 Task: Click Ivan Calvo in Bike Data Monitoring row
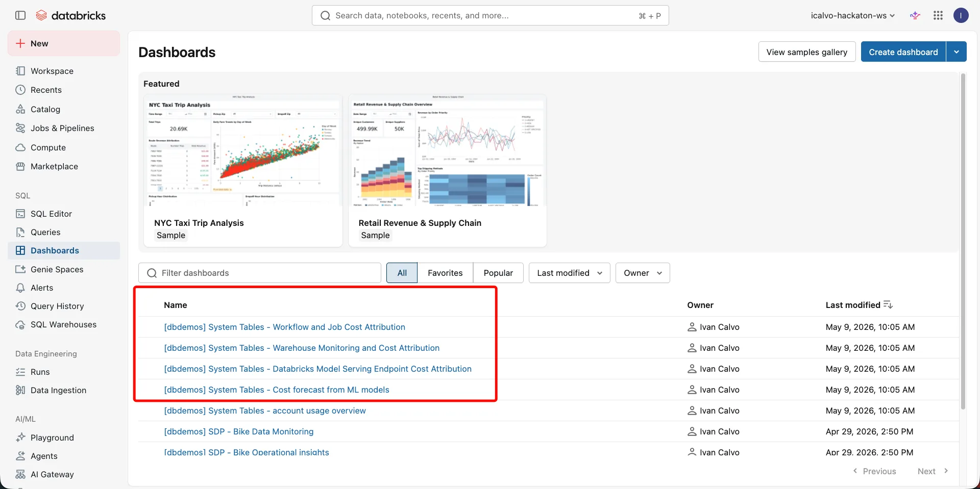719,431
